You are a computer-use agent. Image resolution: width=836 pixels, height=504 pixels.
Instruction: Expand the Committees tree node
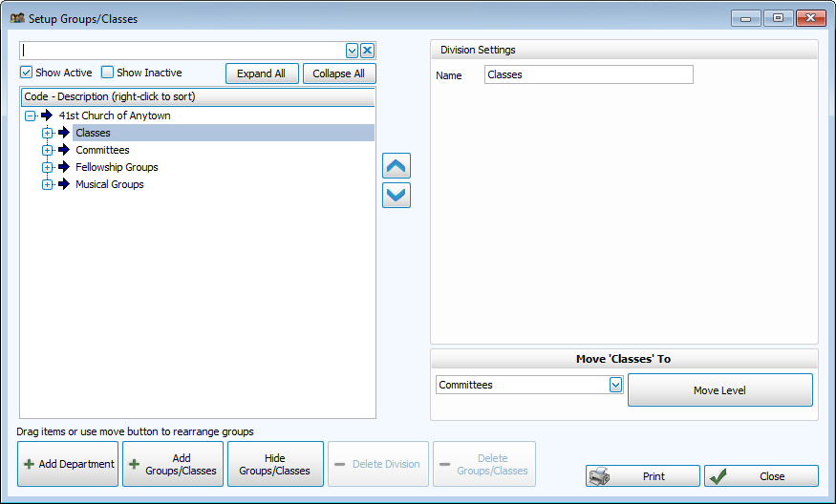click(x=47, y=150)
